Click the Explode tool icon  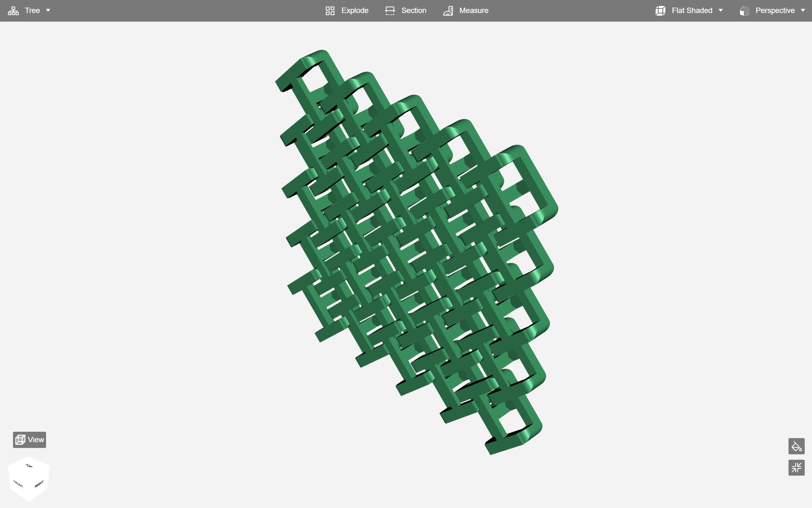click(x=330, y=10)
